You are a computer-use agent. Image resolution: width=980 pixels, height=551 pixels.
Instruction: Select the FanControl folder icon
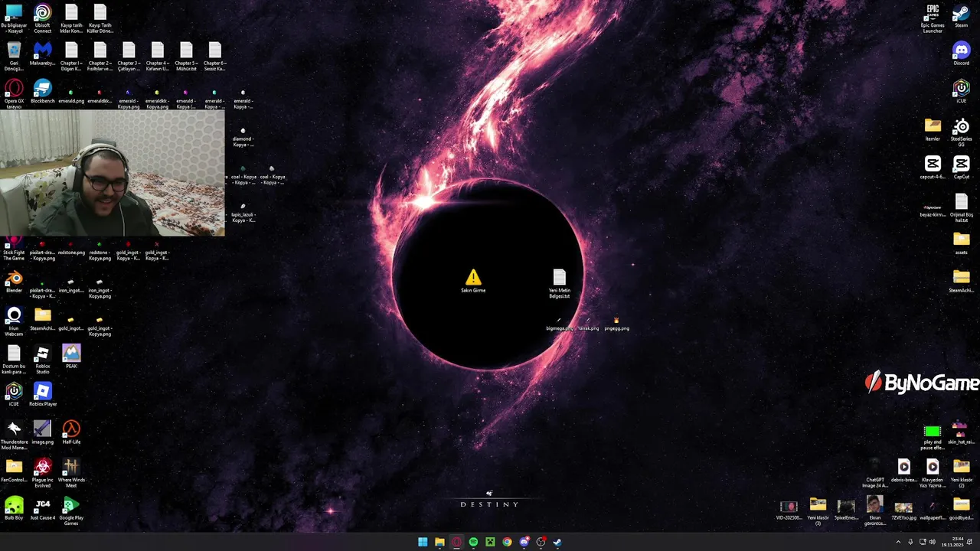coord(14,470)
